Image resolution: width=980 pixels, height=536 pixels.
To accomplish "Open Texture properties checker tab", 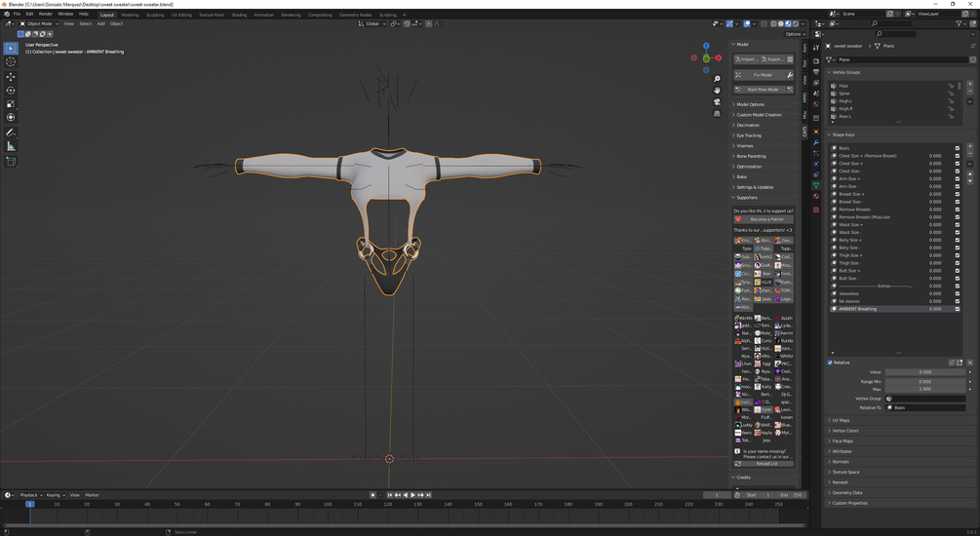I will (x=815, y=210).
